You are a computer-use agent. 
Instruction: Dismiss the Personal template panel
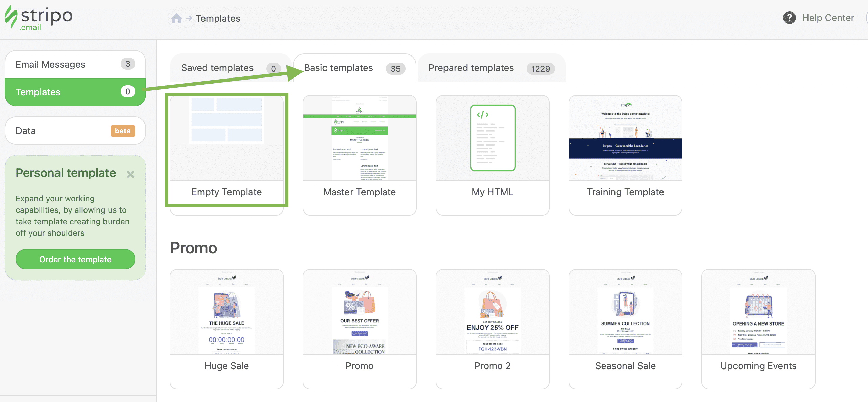pyautogui.click(x=131, y=174)
